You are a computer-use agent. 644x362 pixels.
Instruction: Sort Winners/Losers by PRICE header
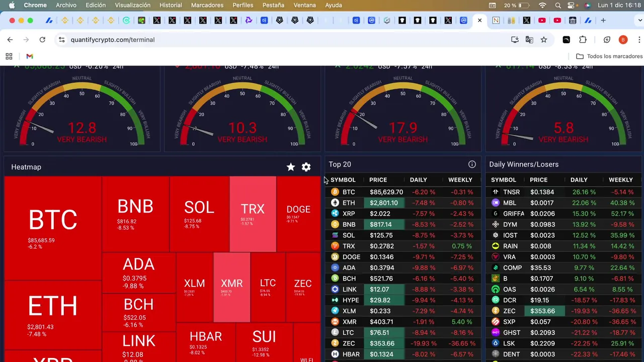(x=539, y=179)
